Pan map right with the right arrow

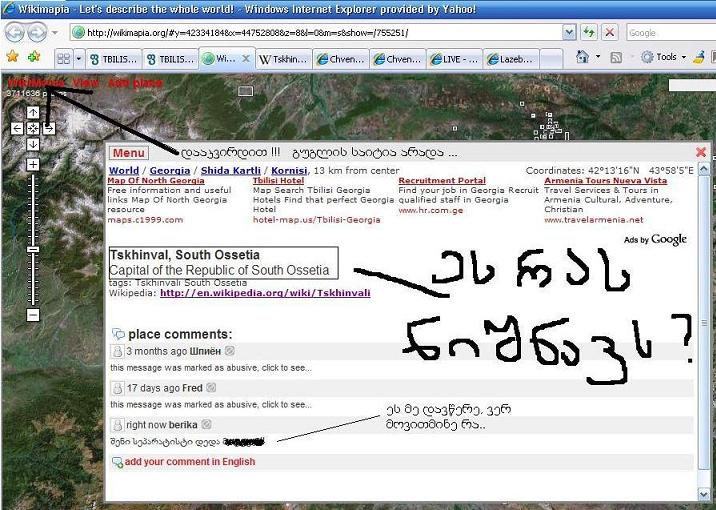click(49, 128)
